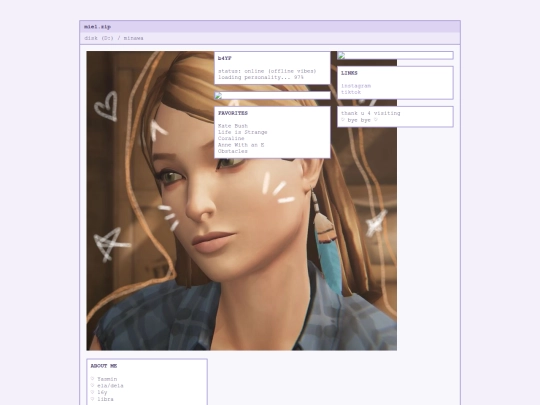Click the "16y" age line
540x405 pixels.
click(x=99, y=392)
